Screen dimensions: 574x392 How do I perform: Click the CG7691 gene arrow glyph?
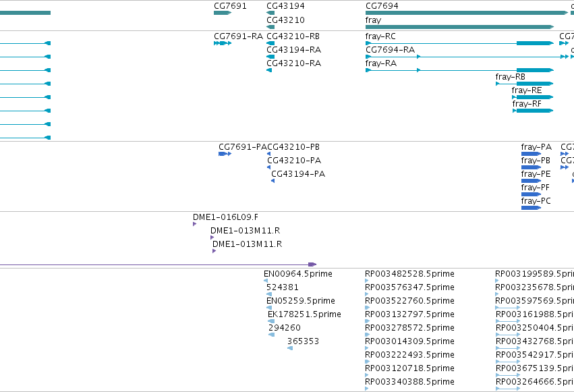pyautogui.click(x=223, y=13)
